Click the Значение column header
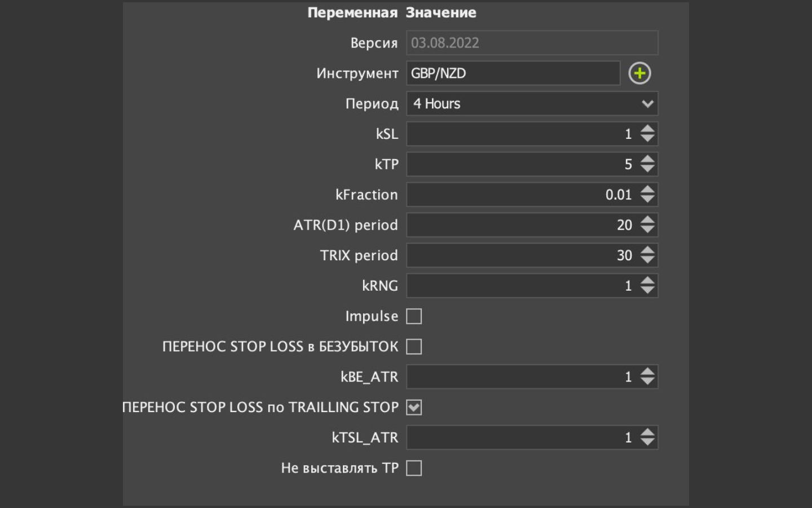This screenshot has width=812, height=508. point(441,12)
